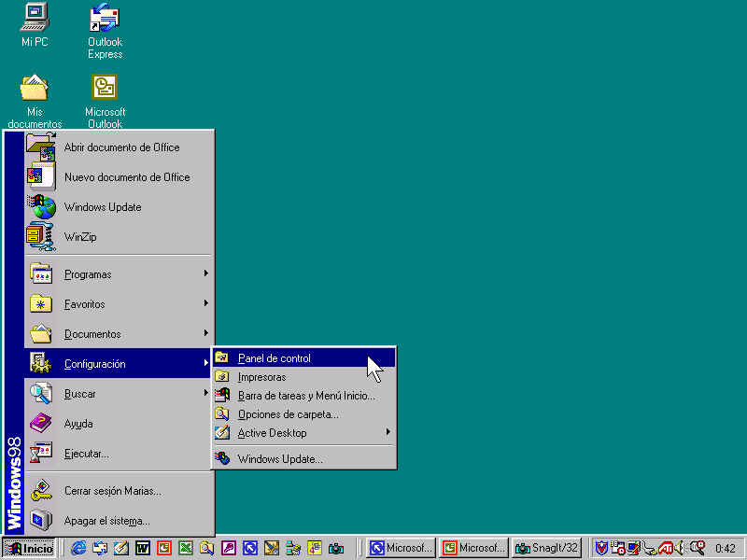This screenshot has height=560, width=747.
Task: Click the volume speaker tray icon
Action: (681, 548)
